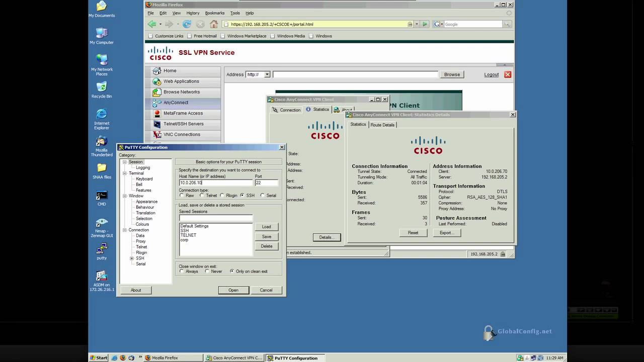Viewport: 644px width, 362px height.
Task: Select the Nmap - Zenmap GUI desktop icon
Action: coord(102,228)
